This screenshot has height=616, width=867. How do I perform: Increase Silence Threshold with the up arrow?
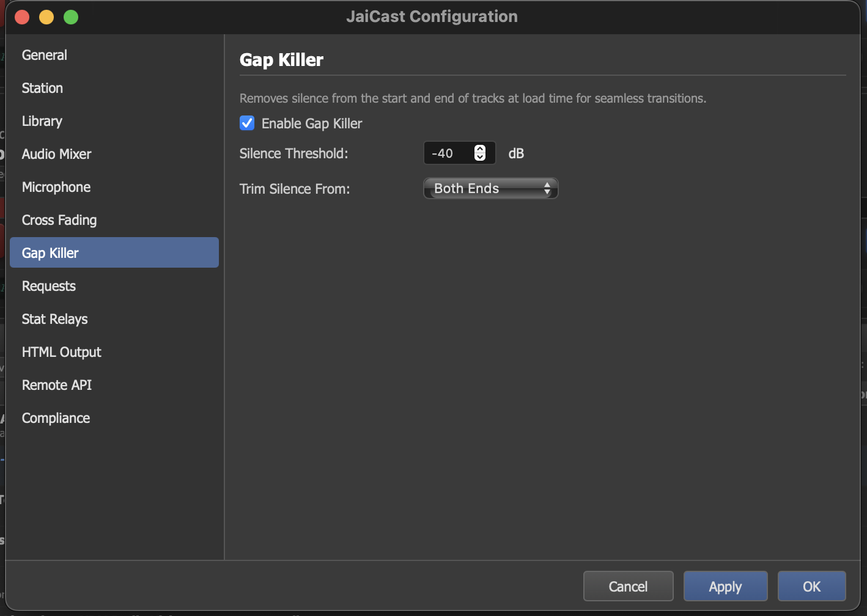pos(480,148)
